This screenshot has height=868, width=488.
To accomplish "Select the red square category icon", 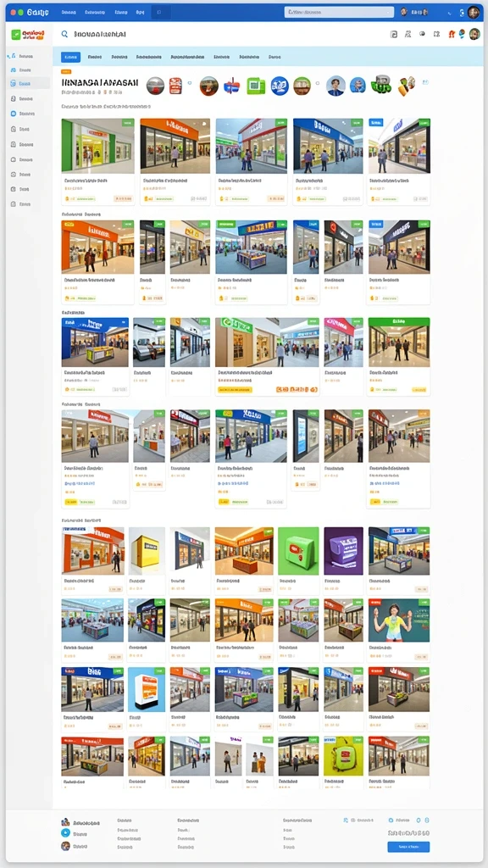I will [x=176, y=86].
